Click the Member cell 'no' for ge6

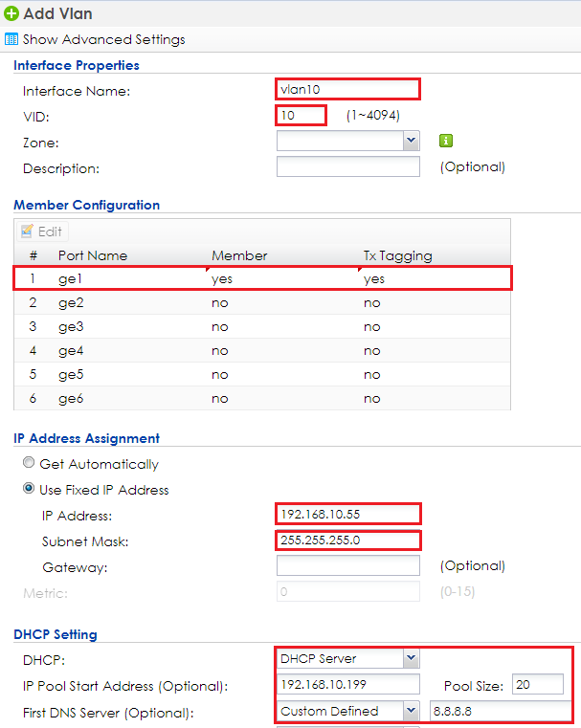pyautogui.click(x=220, y=399)
